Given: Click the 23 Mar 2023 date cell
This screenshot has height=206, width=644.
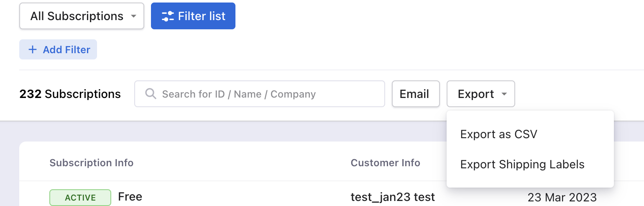Looking at the screenshot, I should (x=562, y=197).
